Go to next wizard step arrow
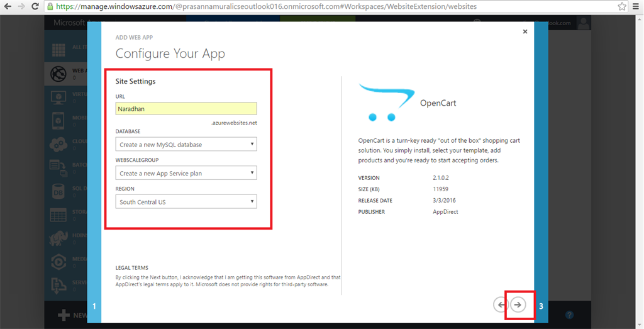644x329 pixels. point(518,304)
